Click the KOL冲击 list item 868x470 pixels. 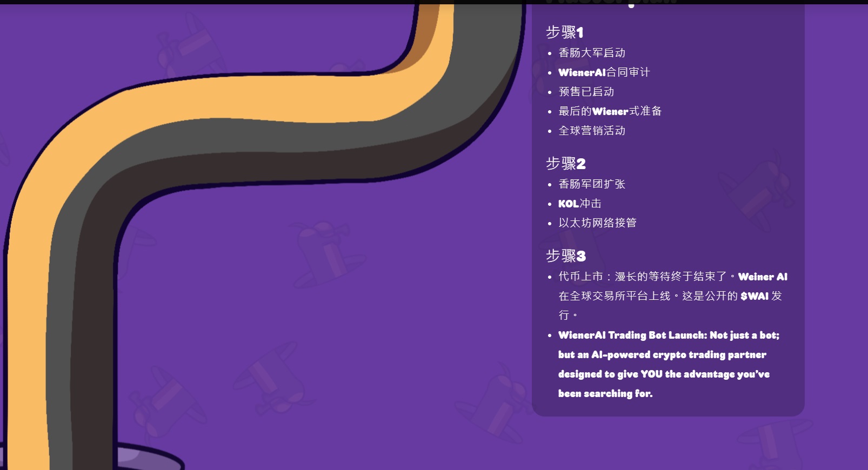[580, 204]
